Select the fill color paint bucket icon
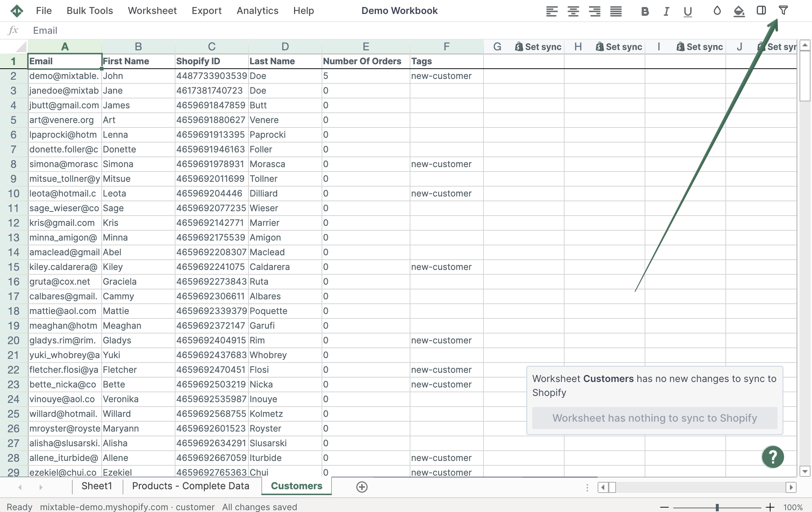This screenshot has height=512, width=812. tap(739, 11)
